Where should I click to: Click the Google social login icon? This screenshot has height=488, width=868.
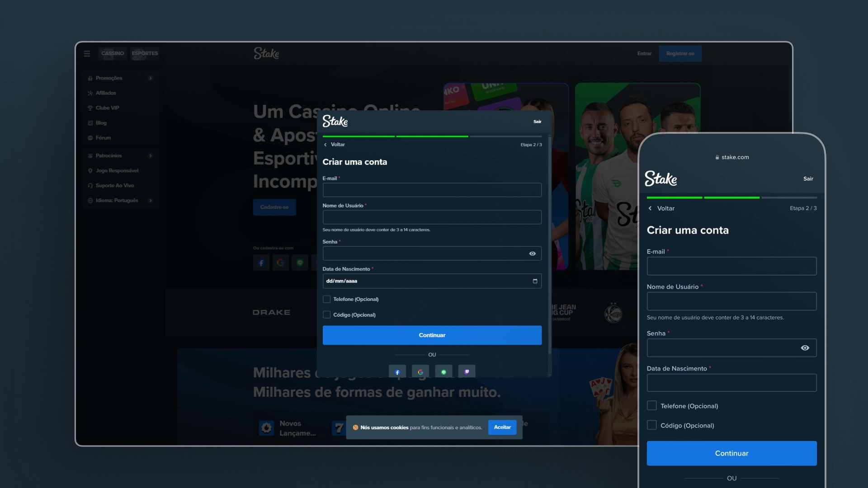point(420,372)
